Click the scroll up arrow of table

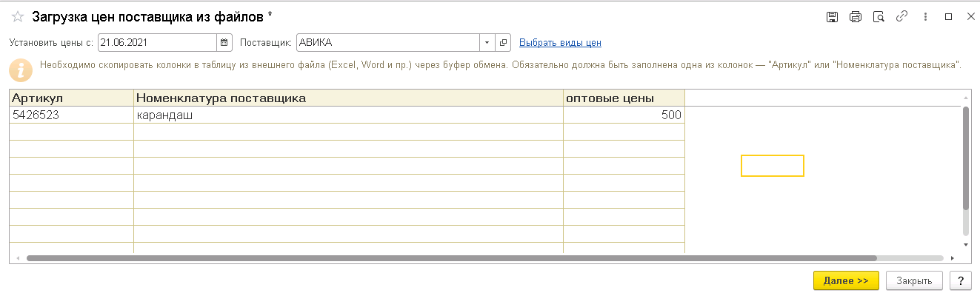pos(965,98)
